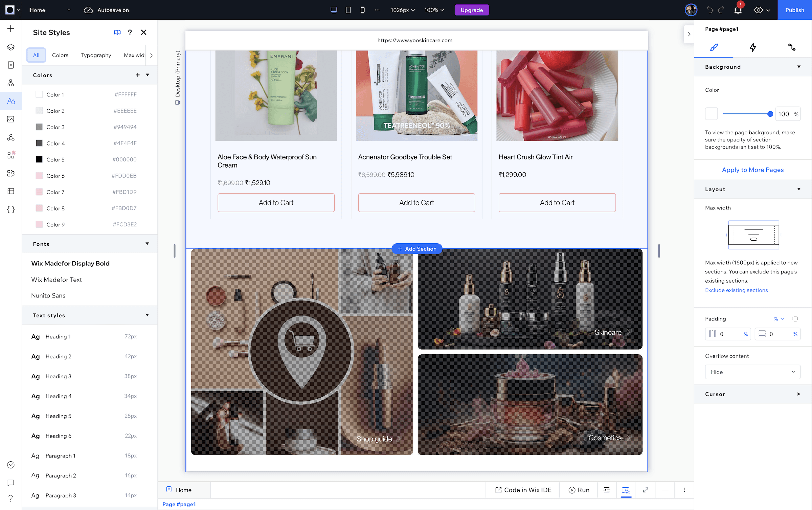Open the Layers panel icon
Viewport: 812px width, 510px height.
tap(11, 47)
